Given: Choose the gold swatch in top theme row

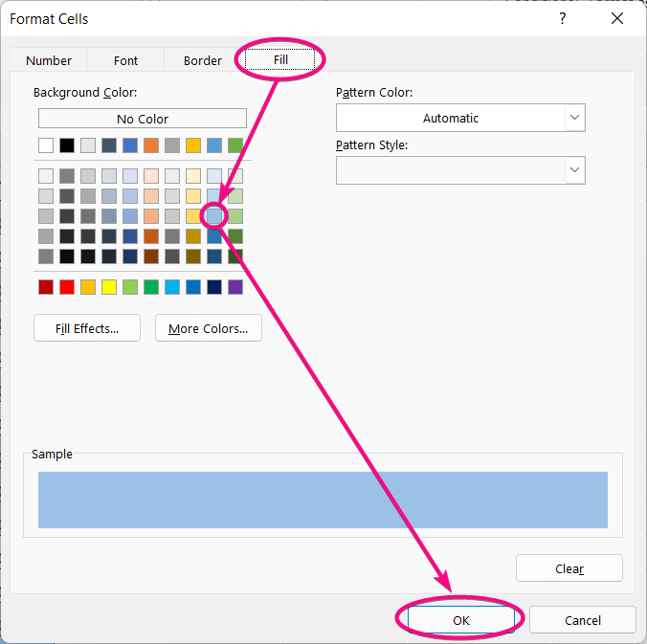Looking at the screenshot, I should pos(193,145).
